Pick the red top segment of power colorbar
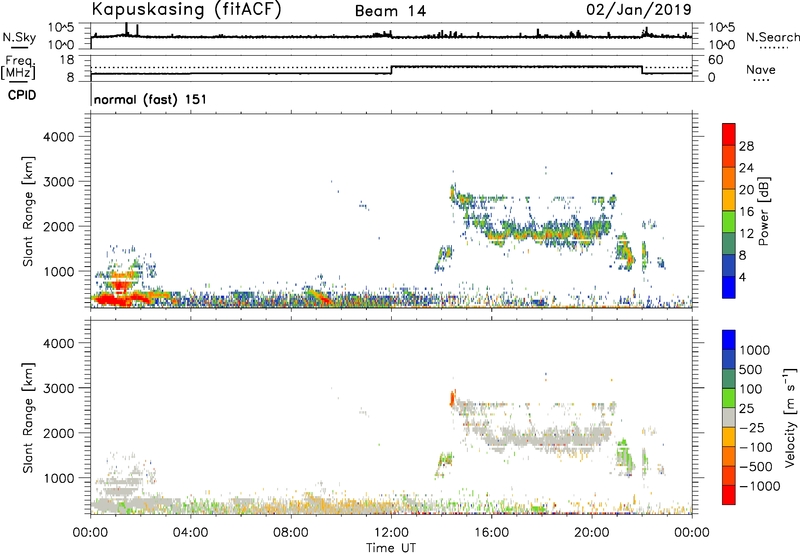 (x=729, y=135)
